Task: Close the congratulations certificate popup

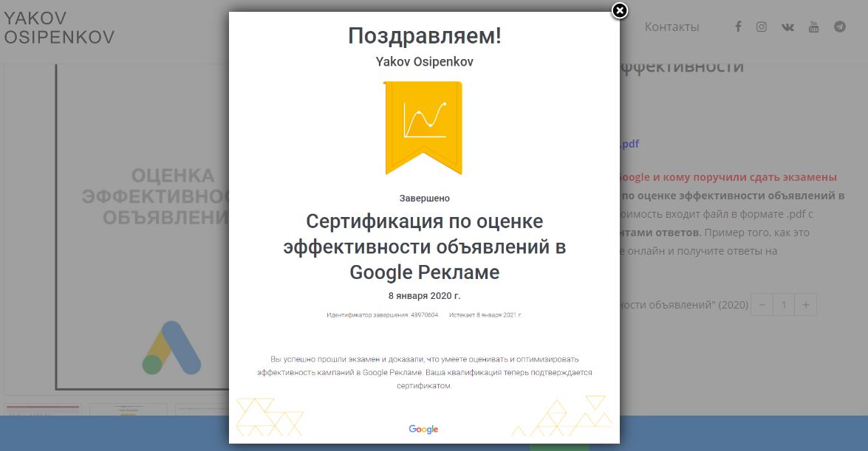Action: (x=619, y=10)
